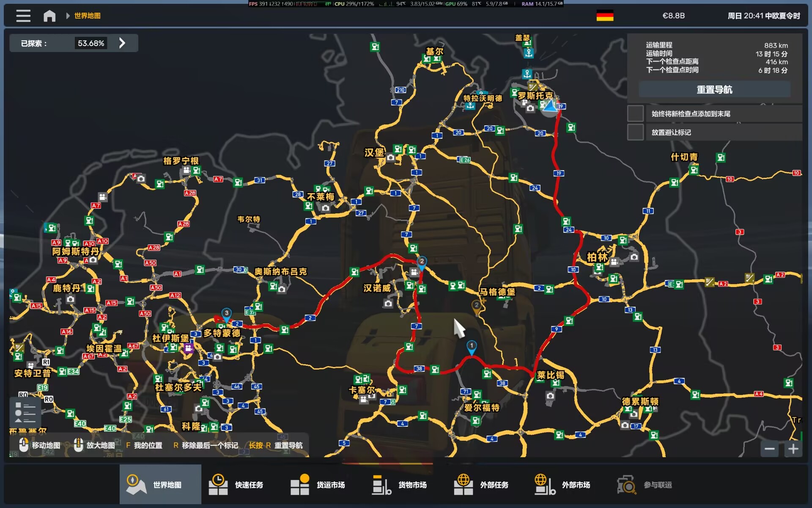Click the 马格德堡 city label
The image size is (812, 508).
[497, 292]
